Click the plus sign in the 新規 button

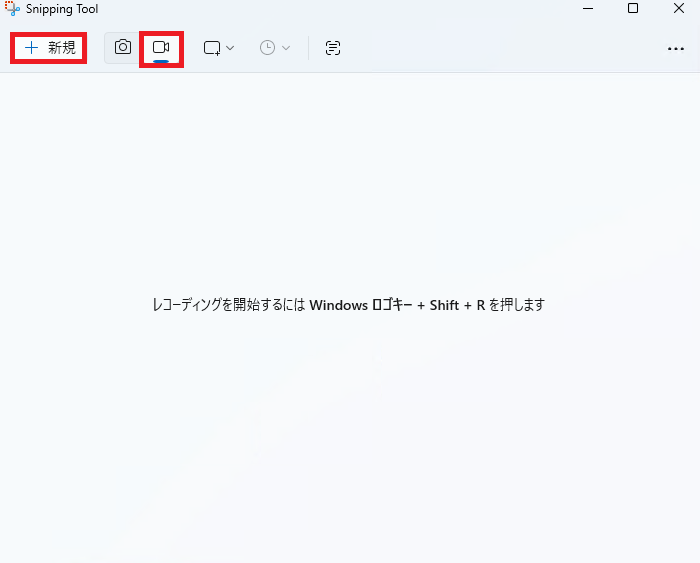coord(32,48)
